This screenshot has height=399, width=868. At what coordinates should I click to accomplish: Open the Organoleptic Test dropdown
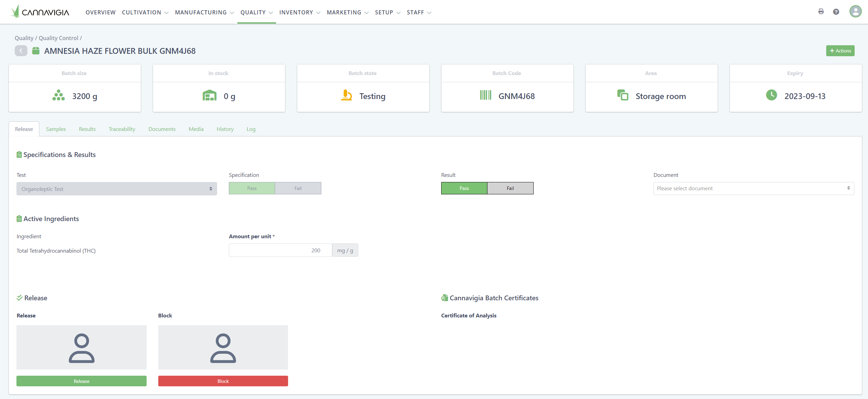click(x=116, y=189)
